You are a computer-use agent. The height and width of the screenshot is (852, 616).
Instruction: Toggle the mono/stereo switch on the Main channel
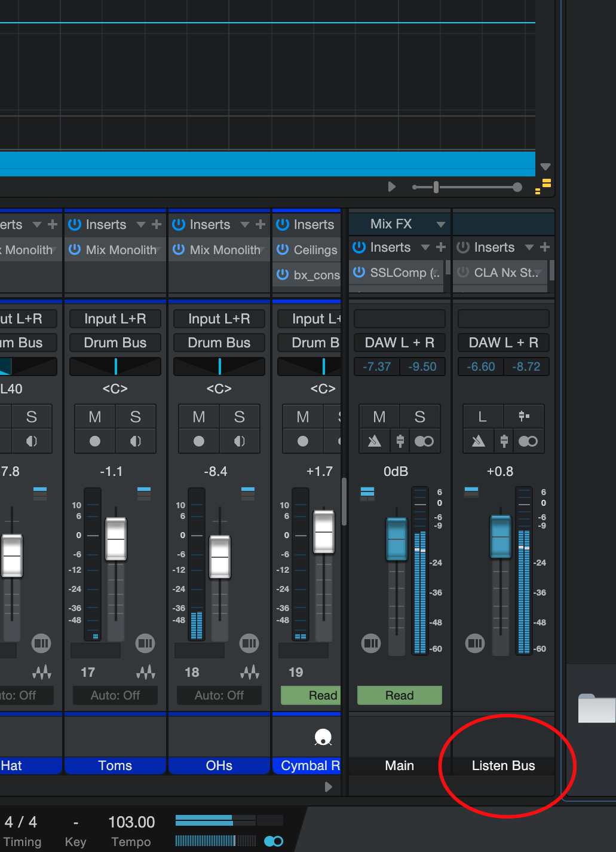click(424, 441)
